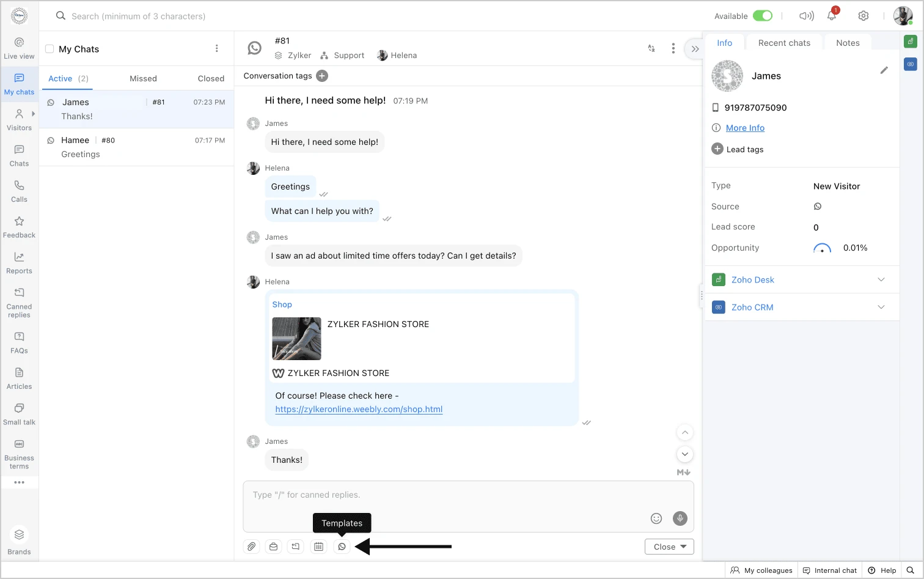The image size is (924, 579).
Task: Open notifications bell icon
Action: 832,16
